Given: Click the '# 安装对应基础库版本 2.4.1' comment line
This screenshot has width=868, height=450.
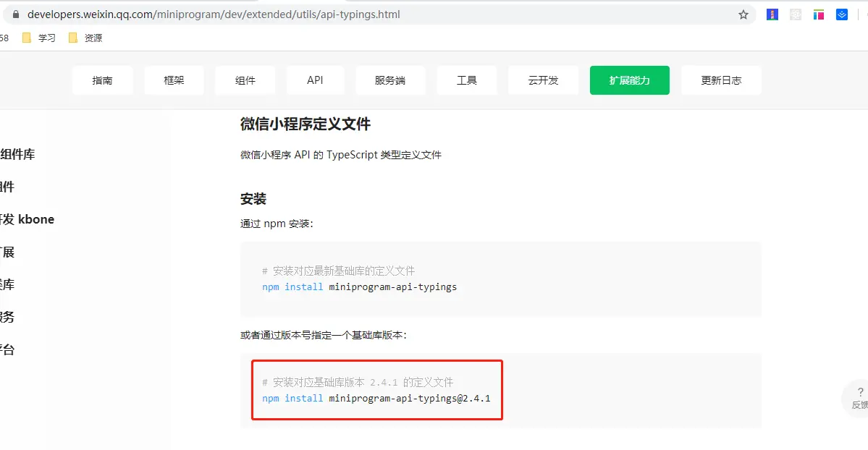Looking at the screenshot, I should click(358, 382).
